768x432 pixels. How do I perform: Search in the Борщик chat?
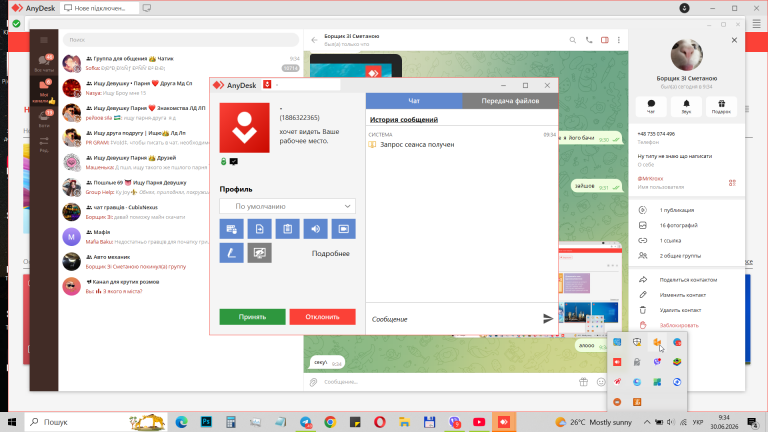coord(573,40)
